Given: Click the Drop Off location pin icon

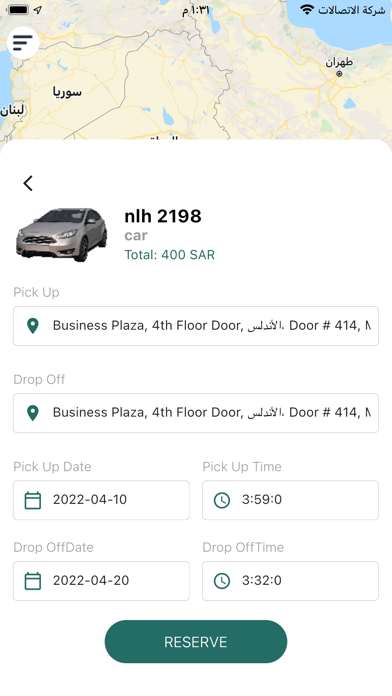Looking at the screenshot, I should pos(32,413).
